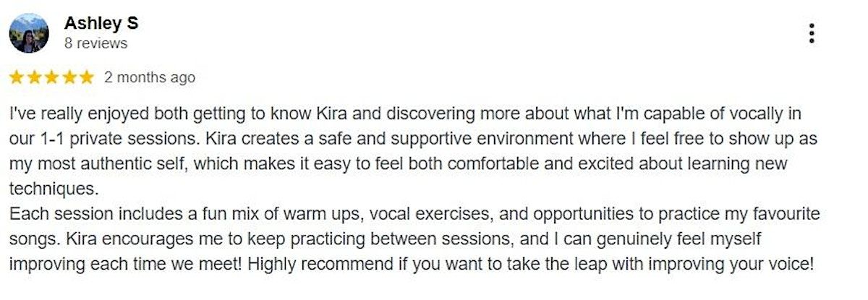Click the phrase "Highly recommend"
Screen dimensions: 868x300
(302, 264)
